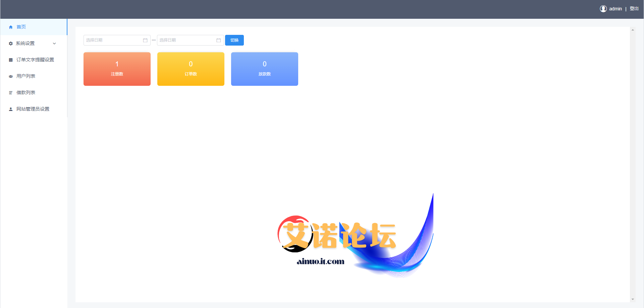Open 网站管理员设置 page
This screenshot has width=644, height=308.
click(34, 109)
